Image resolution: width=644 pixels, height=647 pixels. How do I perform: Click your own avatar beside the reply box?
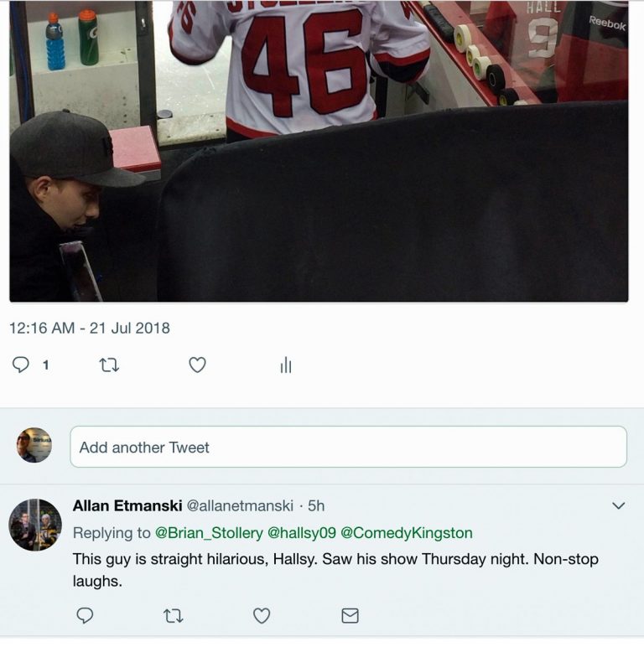(34, 445)
